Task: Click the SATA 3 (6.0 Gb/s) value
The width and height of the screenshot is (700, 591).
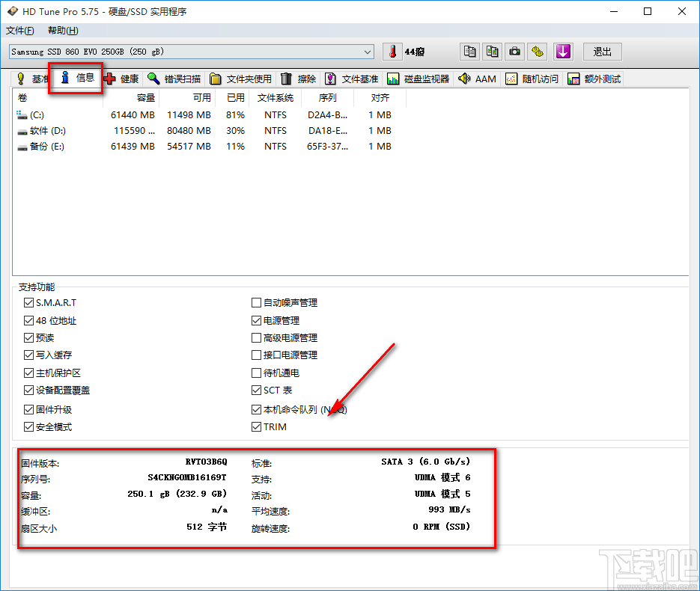Action: [x=426, y=462]
